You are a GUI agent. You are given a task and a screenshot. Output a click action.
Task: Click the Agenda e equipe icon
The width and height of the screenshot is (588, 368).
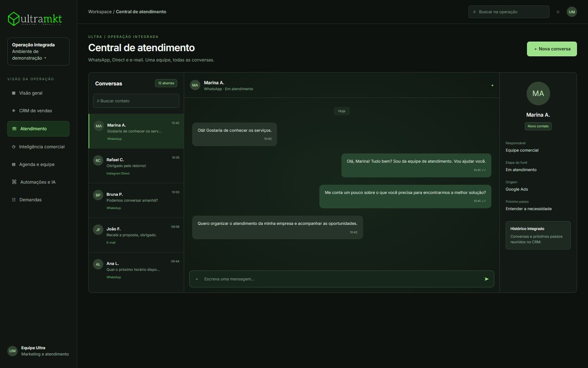(14, 164)
